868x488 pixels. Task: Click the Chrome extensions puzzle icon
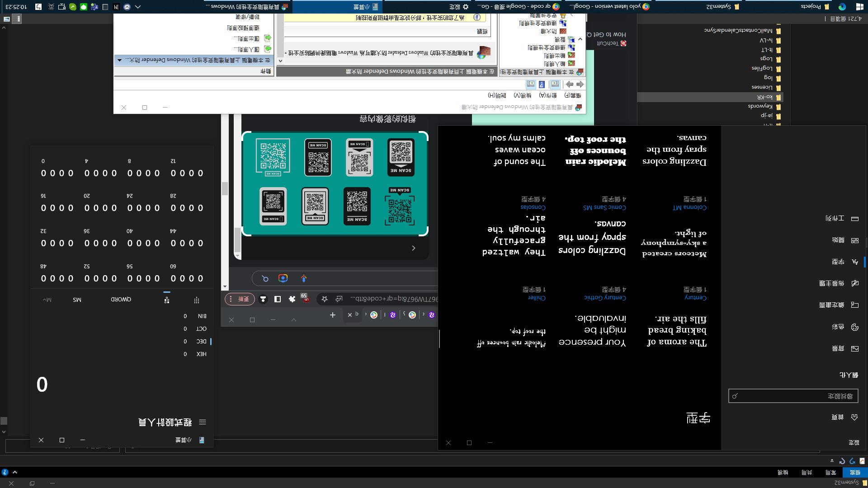(292, 299)
